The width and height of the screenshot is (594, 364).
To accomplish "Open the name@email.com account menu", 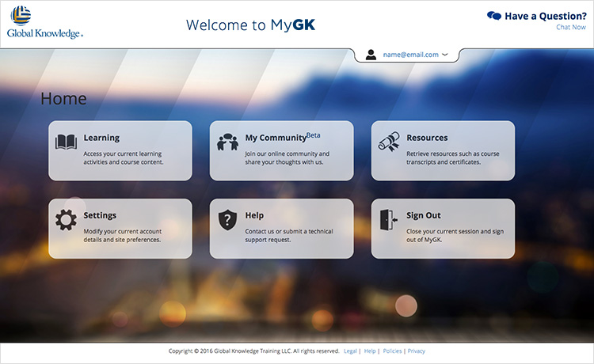I will pos(410,55).
